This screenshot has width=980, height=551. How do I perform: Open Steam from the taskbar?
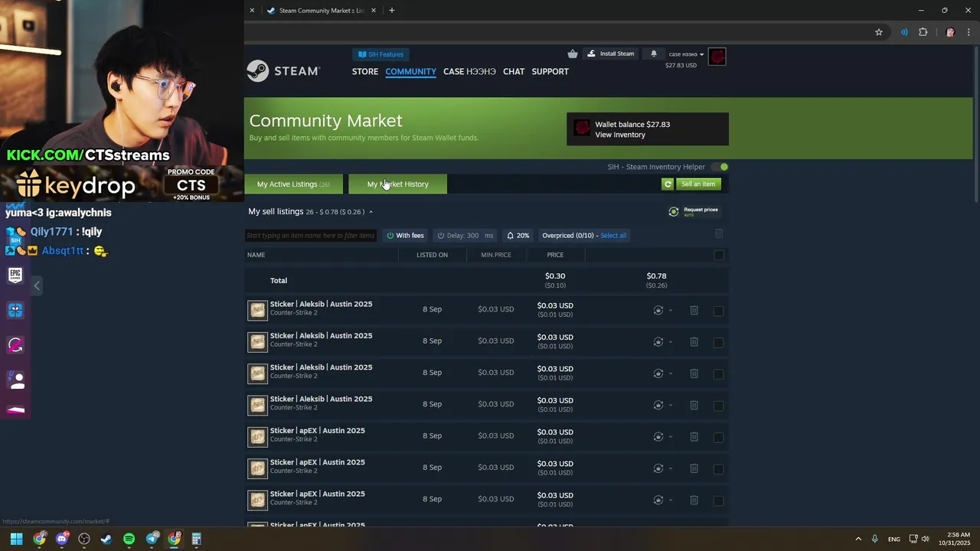106,539
